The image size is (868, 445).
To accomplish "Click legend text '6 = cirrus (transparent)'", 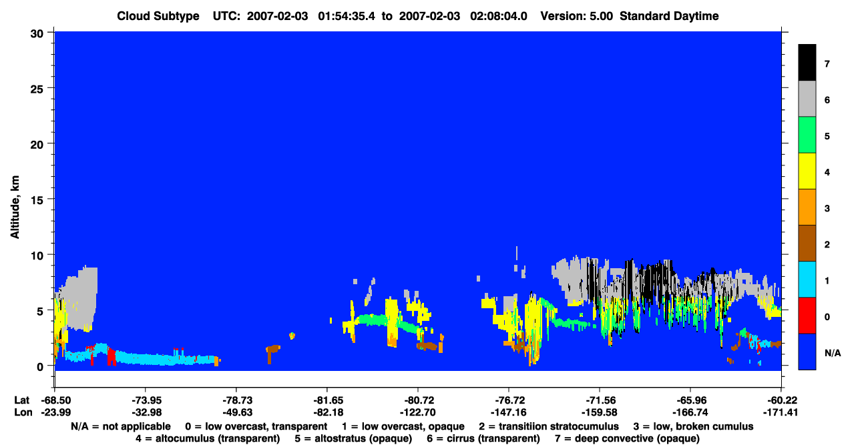I will 484,438.
